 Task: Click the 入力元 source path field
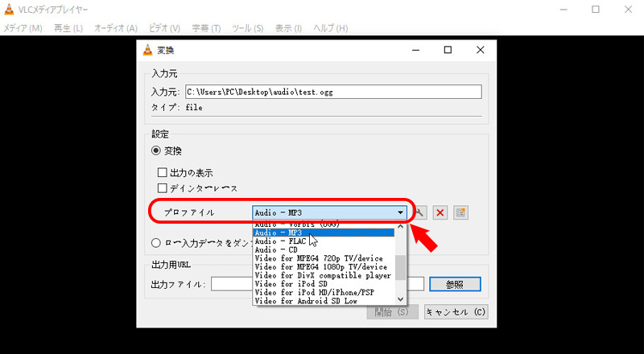point(333,92)
